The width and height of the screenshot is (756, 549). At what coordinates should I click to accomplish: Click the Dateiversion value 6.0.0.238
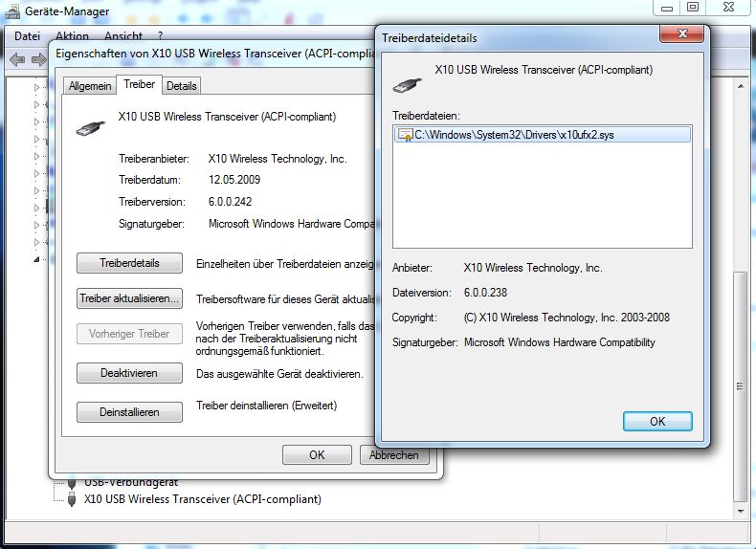tap(485, 293)
